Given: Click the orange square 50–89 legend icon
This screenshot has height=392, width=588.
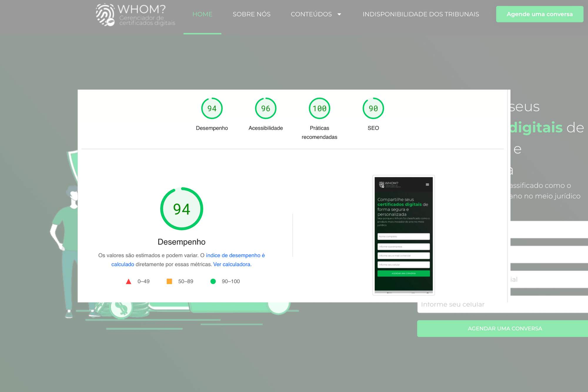Looking at the screenshot, I should tap(169, 281).
